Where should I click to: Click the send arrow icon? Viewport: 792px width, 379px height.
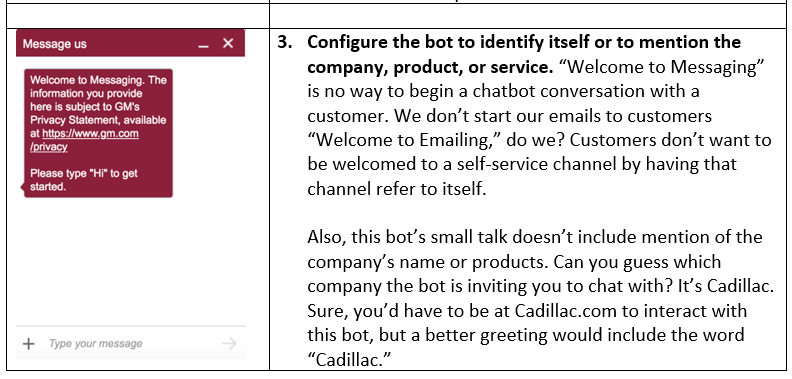point(229,344)
